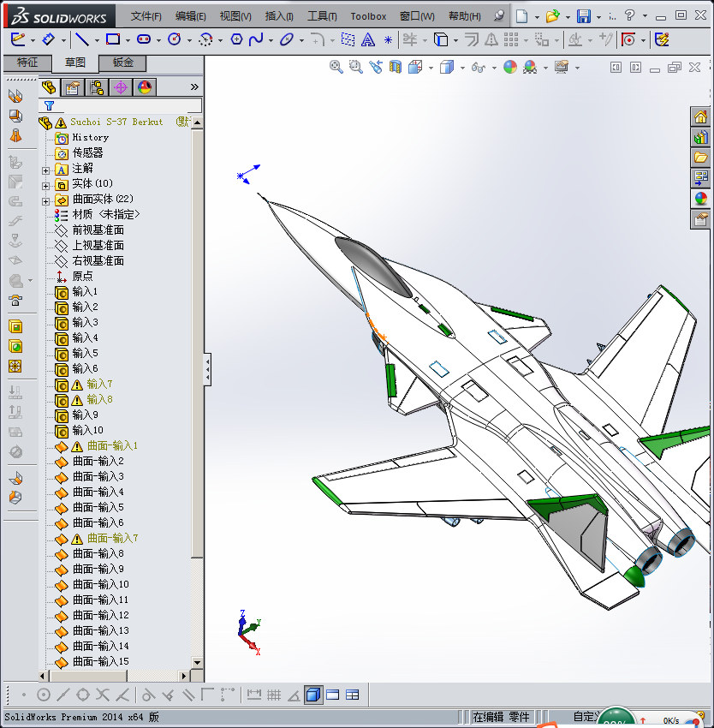Click the Mirror Entities tool
The width and height of the screenshot is (714, 728).
click(491, 40)
